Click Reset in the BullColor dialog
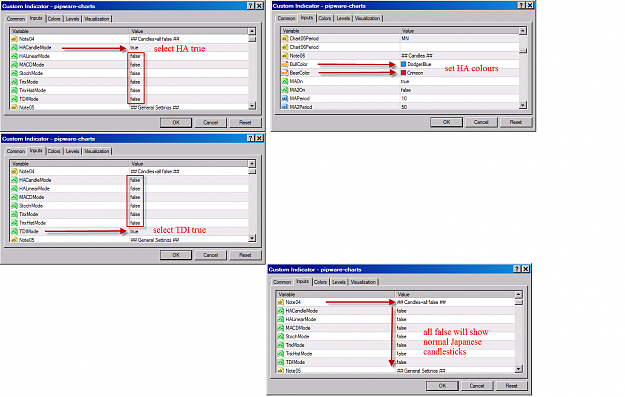The height and width of the screenshot is (397, 625). click(x=516, y=122)
